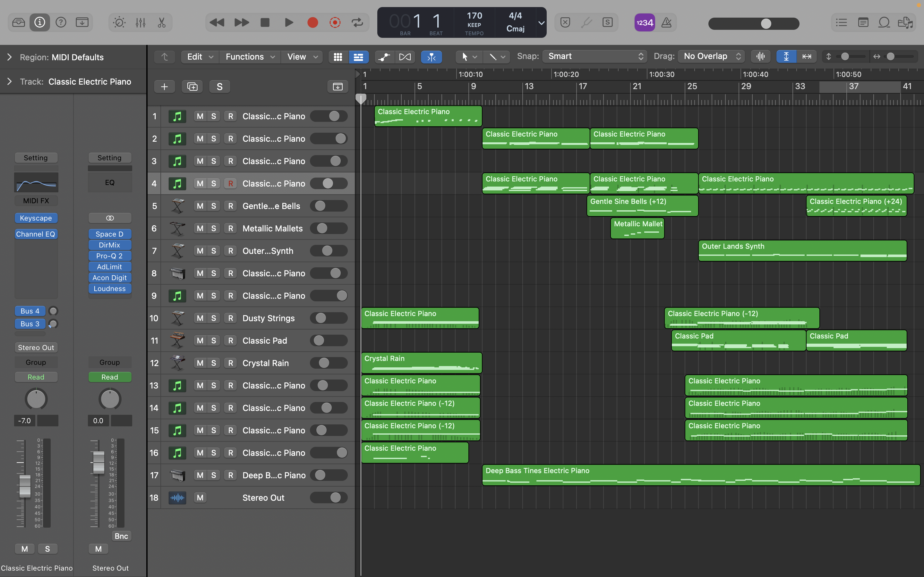Open the Snap Smart dropdown
The image size is (924, 577).
pyautogui.click(x=595, y=56)
